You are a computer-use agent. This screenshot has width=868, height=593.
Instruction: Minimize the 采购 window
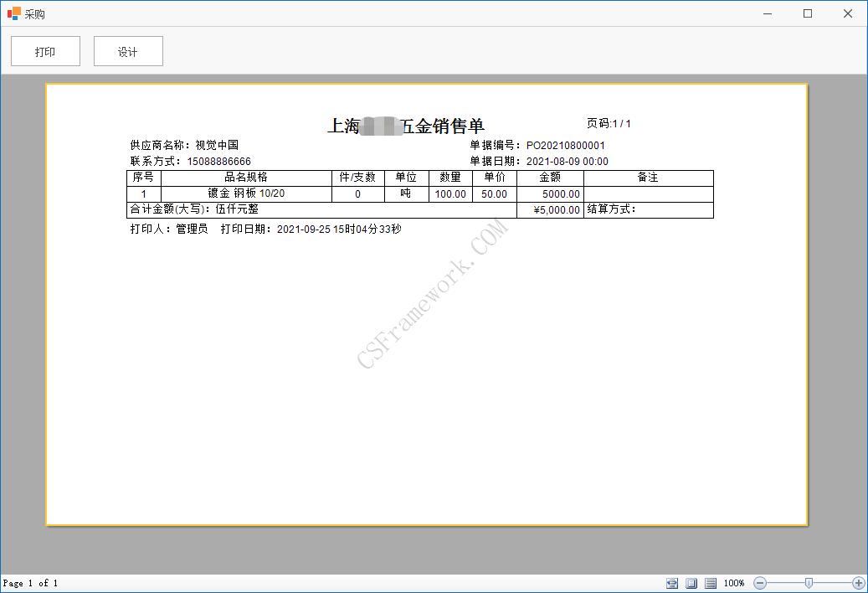pyautogui.click(x=768, y=13)
